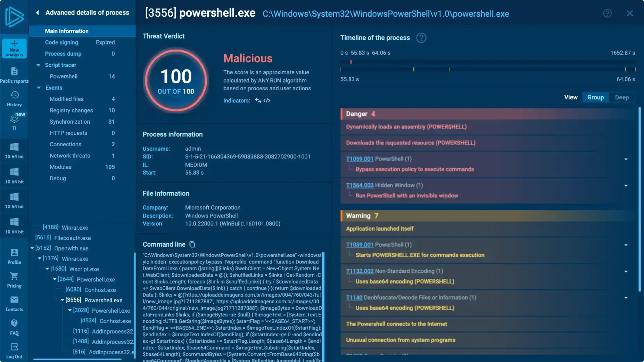644x362 pixels.
Task: Collapse the [2644] Powershell.exe tree node
Action: 55,279
